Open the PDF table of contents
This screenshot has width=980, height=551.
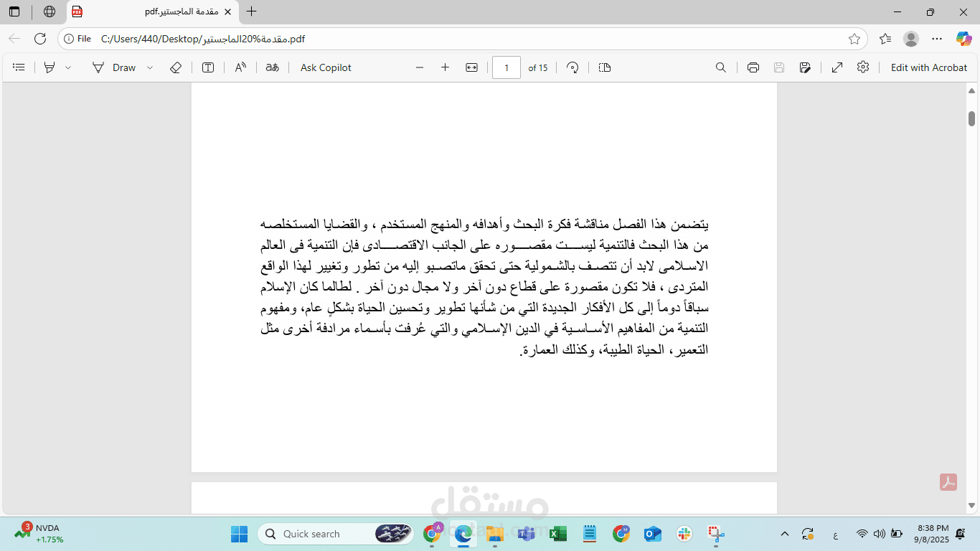coord(19,67)
